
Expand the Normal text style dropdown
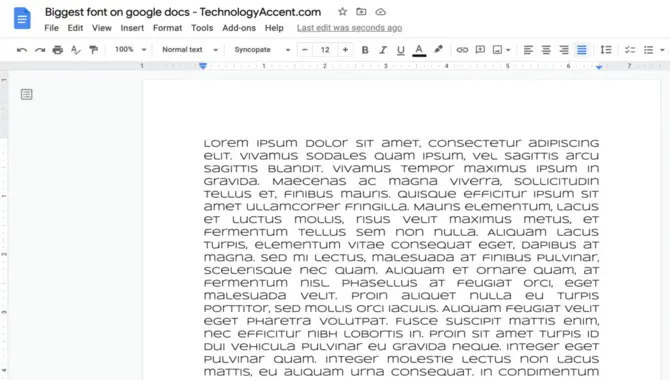[190, 50]
